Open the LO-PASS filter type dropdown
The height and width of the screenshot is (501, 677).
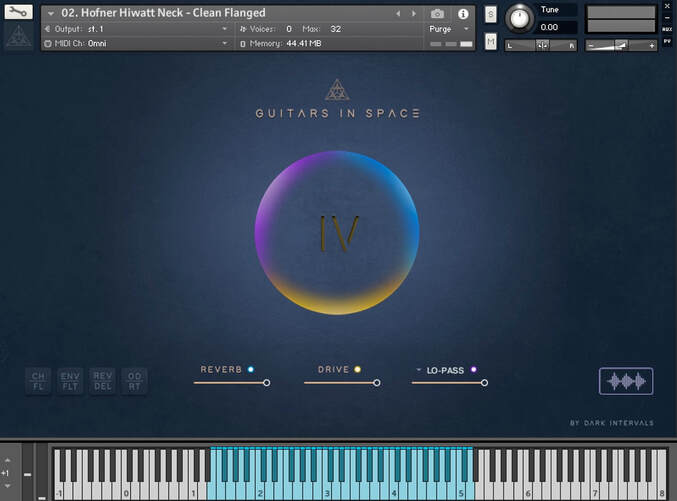419,370
